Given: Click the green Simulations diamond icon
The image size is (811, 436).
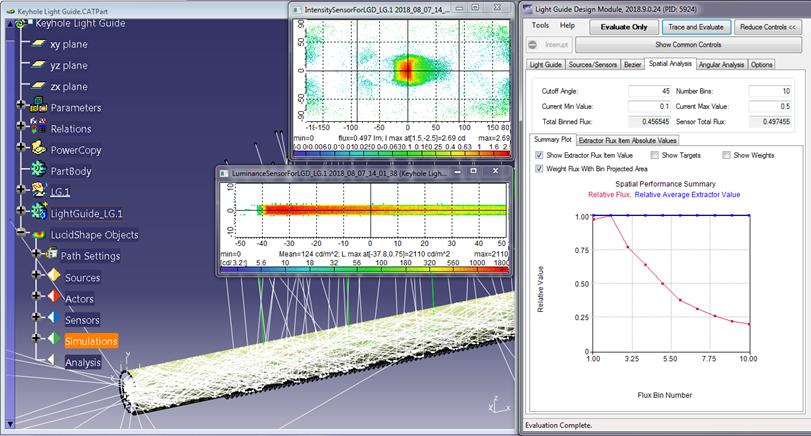Looking at the screenshot, I should click(54, 339).
